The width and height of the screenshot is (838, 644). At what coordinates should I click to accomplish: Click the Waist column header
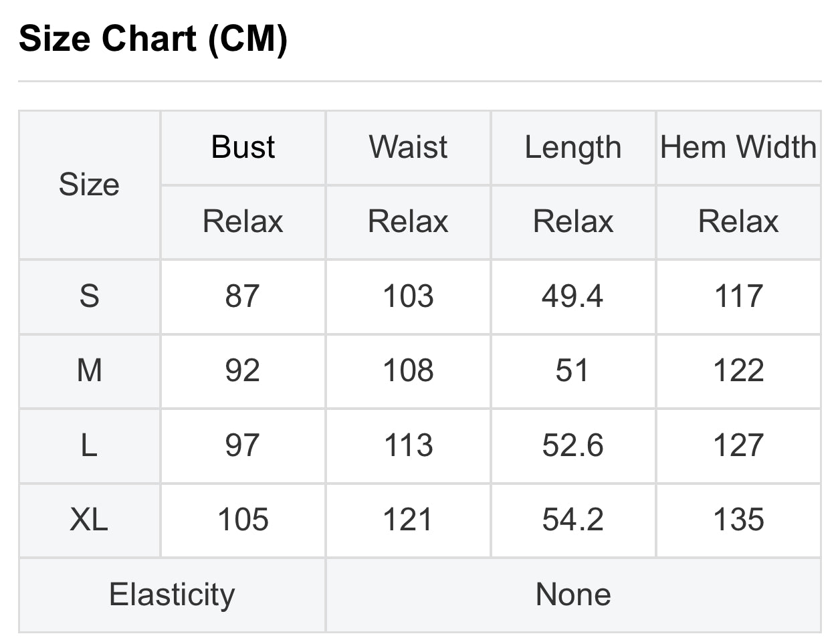coord(408,148)
